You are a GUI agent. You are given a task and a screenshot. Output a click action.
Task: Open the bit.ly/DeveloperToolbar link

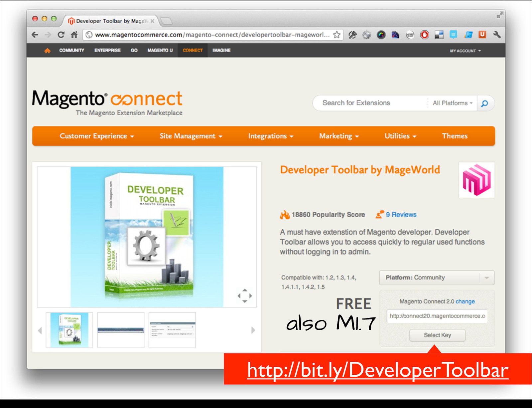point(378,370)
